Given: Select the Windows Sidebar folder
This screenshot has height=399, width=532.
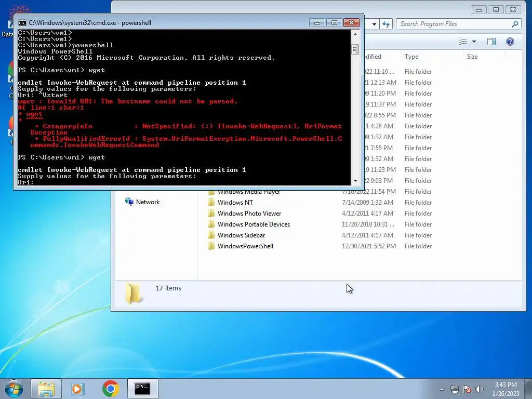Looking at the screenshot, I should [x=241, y=235].
